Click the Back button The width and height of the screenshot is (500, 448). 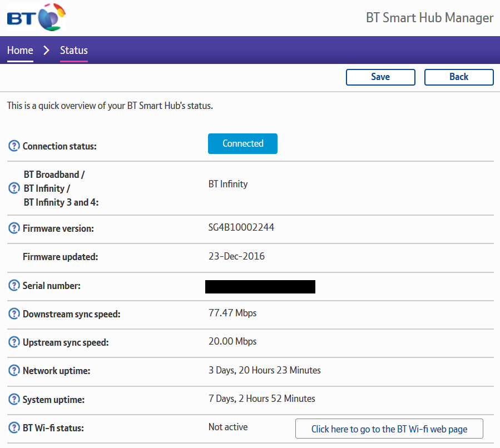459,77
